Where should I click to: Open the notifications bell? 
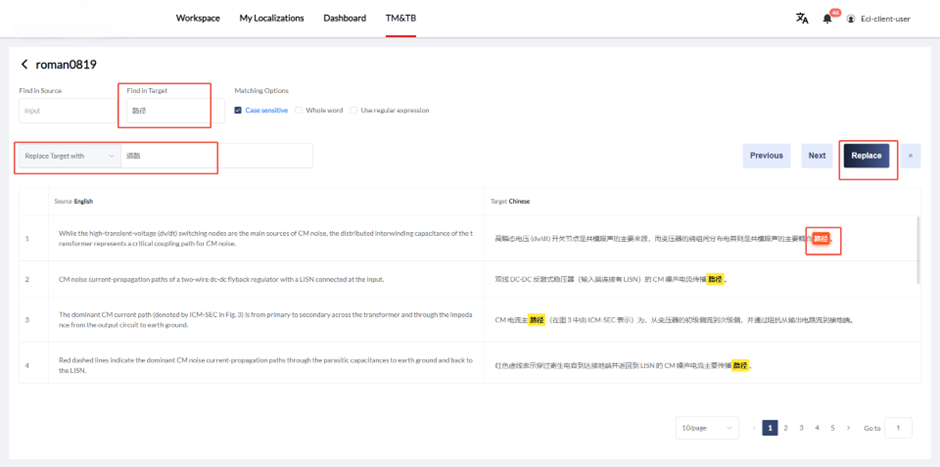click(x=827, y=18)
